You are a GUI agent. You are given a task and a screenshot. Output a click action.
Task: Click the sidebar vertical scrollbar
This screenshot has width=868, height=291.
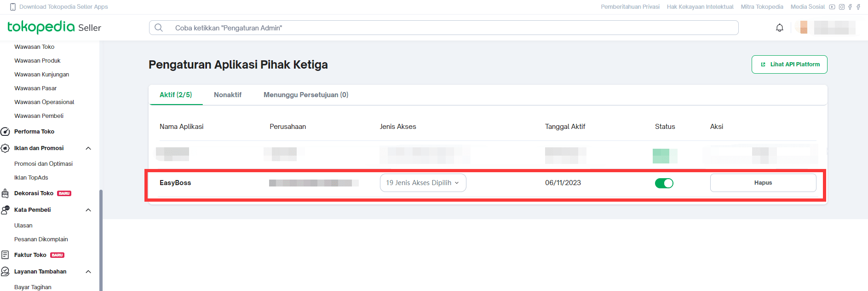tap(101, 239)
